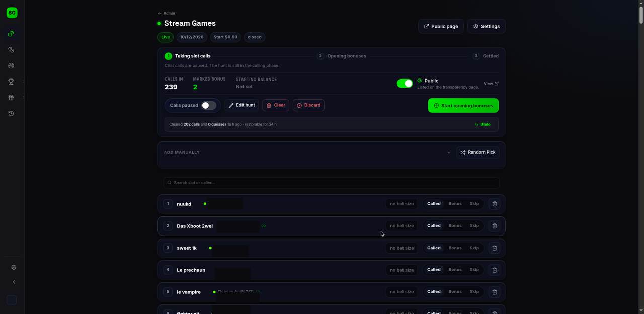
Task: Focus the Search slot or caller field
Action: pyautogui.click(x=332, y=183)
